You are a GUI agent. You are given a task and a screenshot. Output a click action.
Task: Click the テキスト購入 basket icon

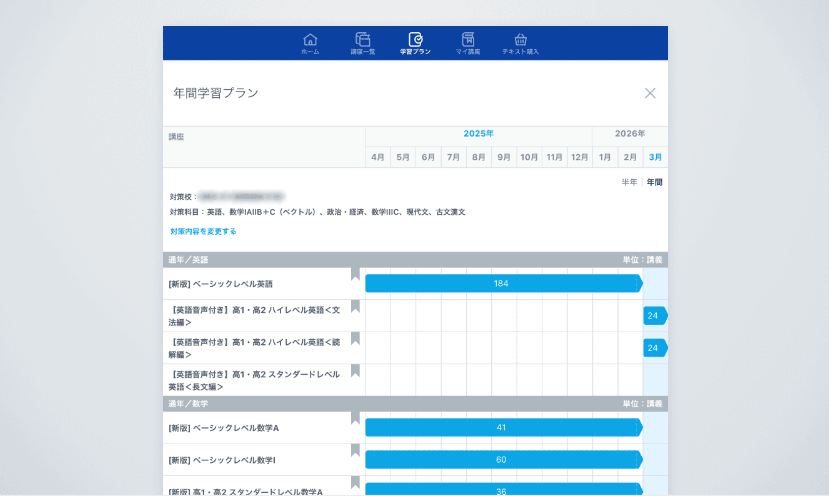(520, 43)
